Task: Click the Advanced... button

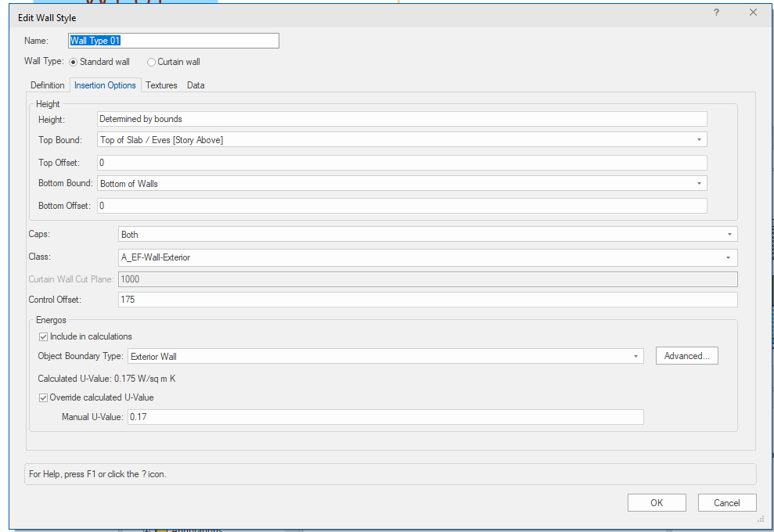Action: click(x=686, y=356)
